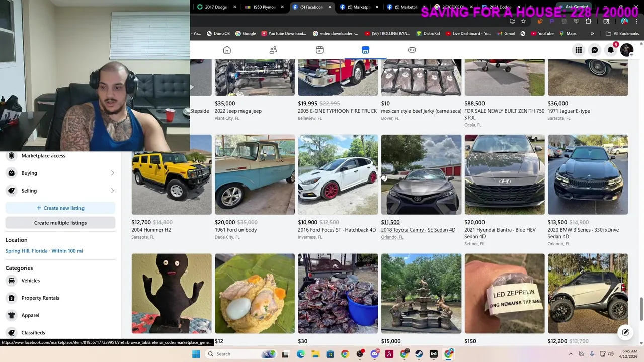Viewport: 644px width, 362px height.
Task: Open Microsoft Edge from taskbar
Action: coord(300,354)
